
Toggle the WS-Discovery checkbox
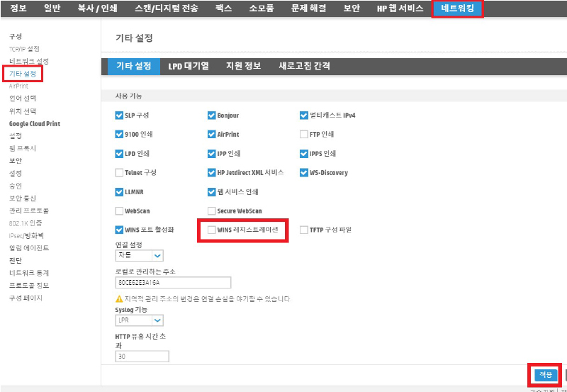pyautogui.click(x=304, y=172)
